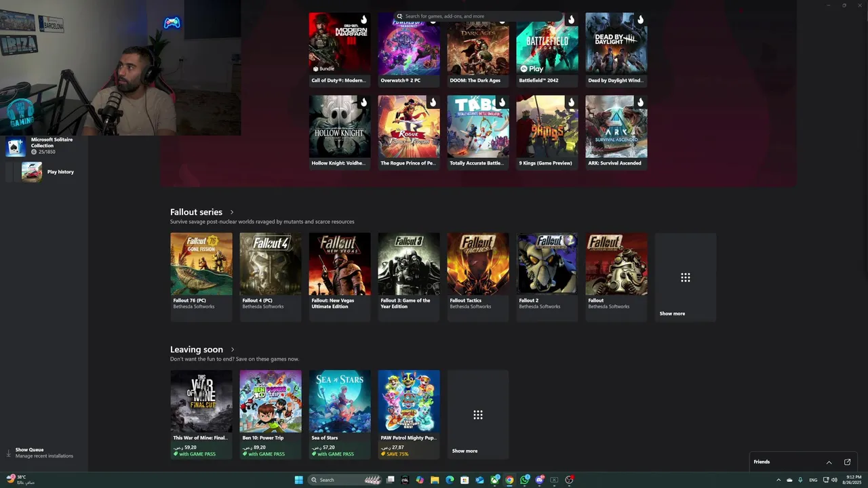The height and width of the screenshot is (488, 868).
Task: Open Fallout 3: Game of the Year Edition
Action: coord(409,277)
